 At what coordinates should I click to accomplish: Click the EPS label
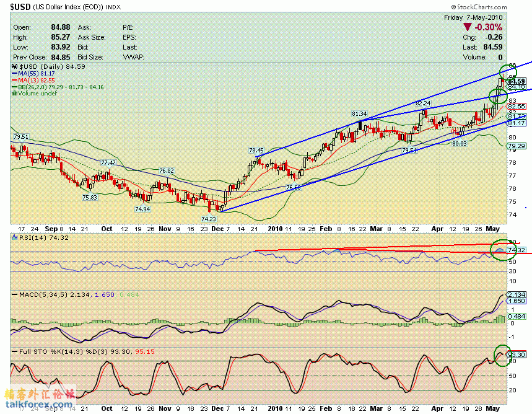[x=129, y=37]
